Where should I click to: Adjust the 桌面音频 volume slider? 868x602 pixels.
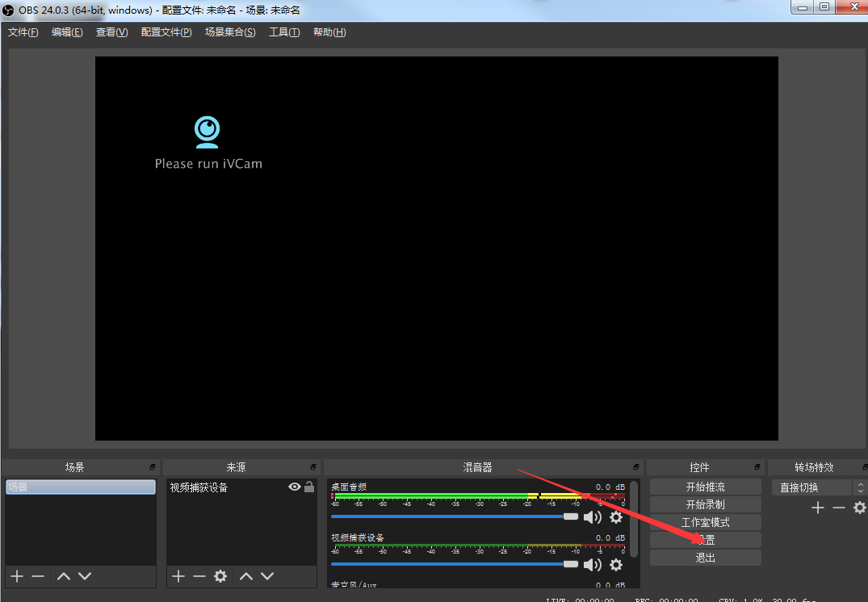pos(455,516)
